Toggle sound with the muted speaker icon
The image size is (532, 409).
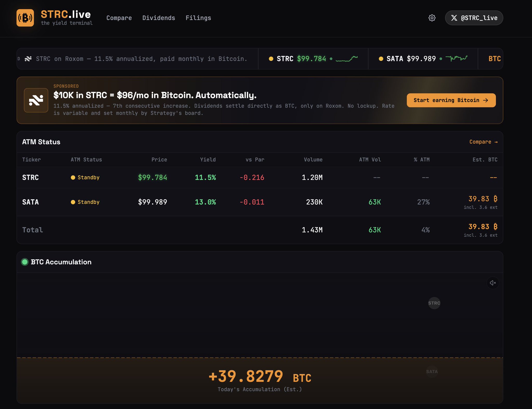tap(493, 283)
